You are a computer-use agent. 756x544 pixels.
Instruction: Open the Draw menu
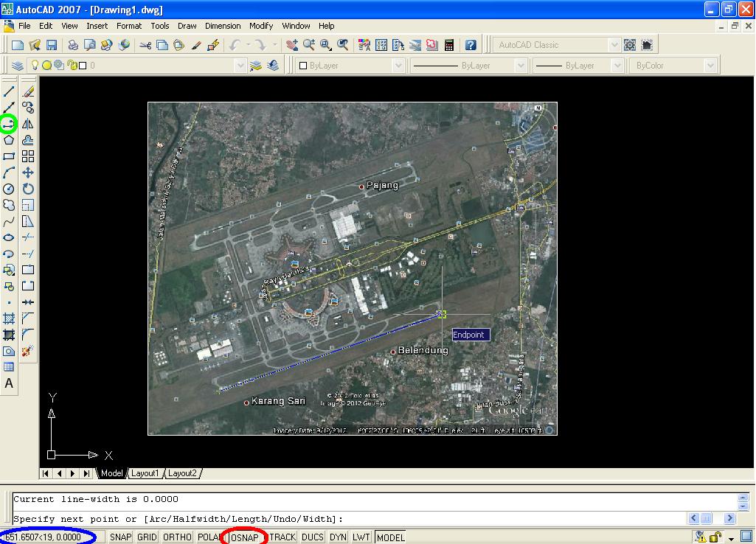[x=187, y=26]
